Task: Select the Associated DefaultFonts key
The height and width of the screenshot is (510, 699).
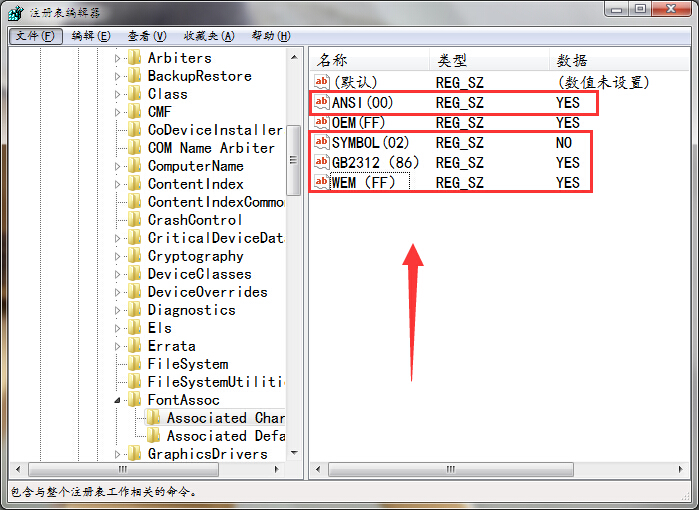Action: [225, 436]
